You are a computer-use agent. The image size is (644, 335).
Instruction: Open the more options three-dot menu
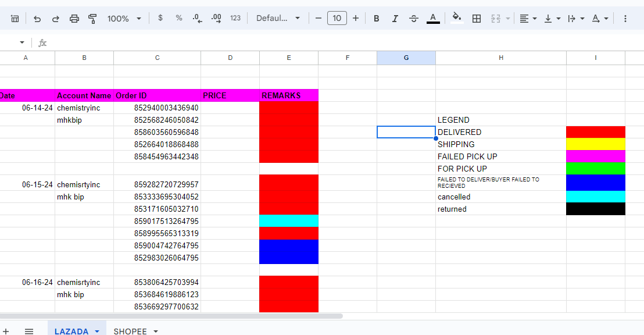pyautogui.click(x=625, y=19)
